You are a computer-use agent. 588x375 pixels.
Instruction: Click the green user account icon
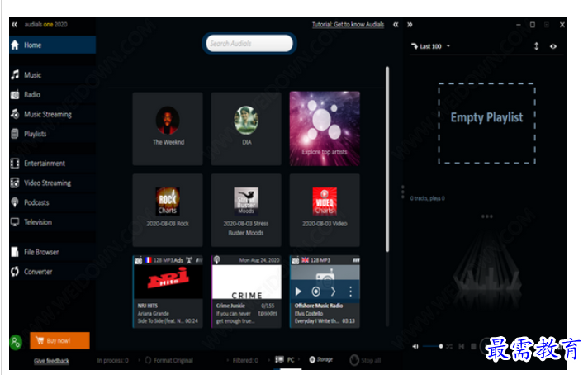tap(16, 342)
